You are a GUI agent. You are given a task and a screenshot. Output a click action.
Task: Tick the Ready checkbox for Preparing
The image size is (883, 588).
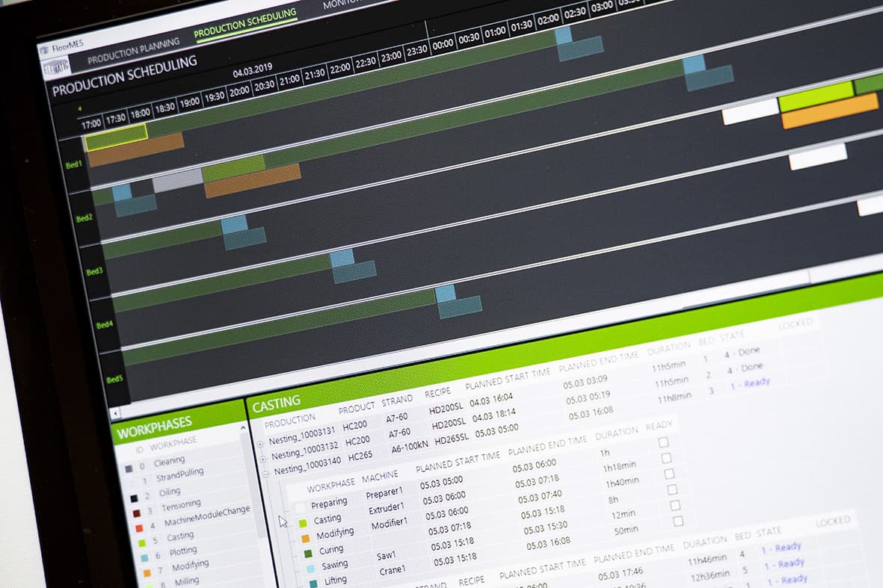pyautogui.click(x=663, y=442)
